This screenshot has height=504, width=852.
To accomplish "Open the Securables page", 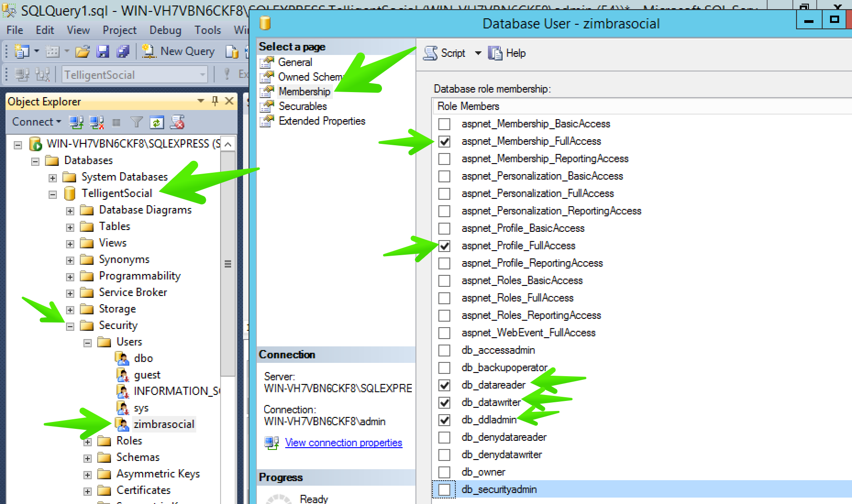I will (303, 106).
